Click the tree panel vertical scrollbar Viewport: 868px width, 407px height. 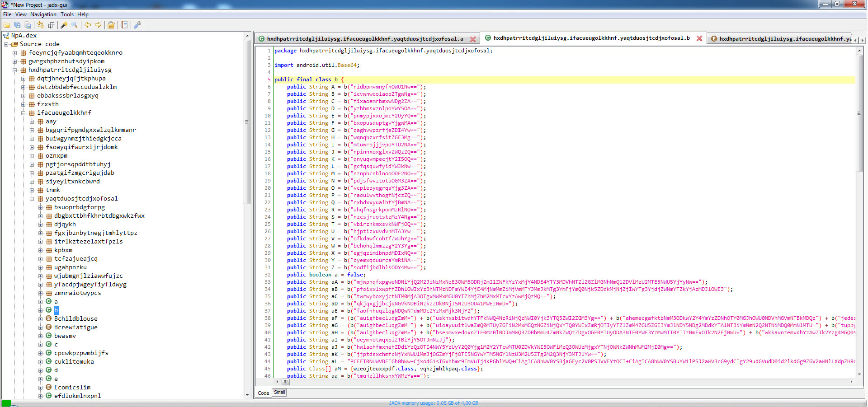pos(247,122)
